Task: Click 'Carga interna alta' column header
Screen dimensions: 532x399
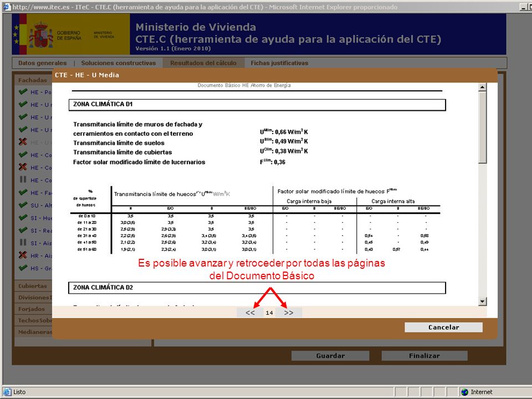Action: point(393,201)
